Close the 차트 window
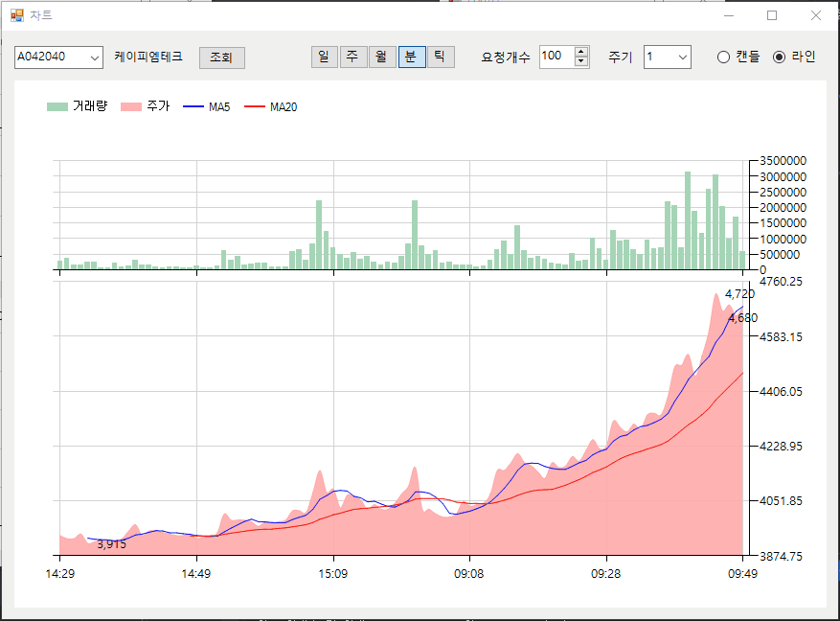This screenshot has height=621, width=840. [816, 15]
